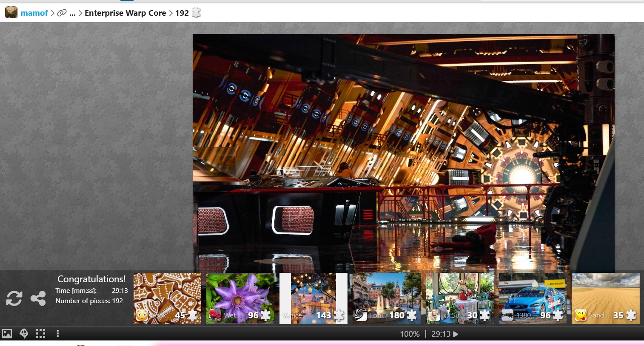Toggle the ghost image icon
This screenshot has height=346, width=644.
(x=24, y=334)
